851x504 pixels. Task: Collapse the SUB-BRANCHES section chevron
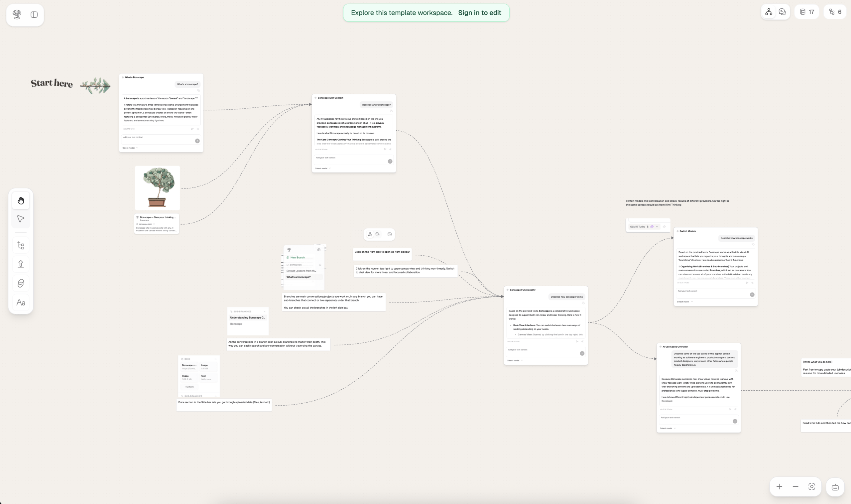click(x=265, y=312)
